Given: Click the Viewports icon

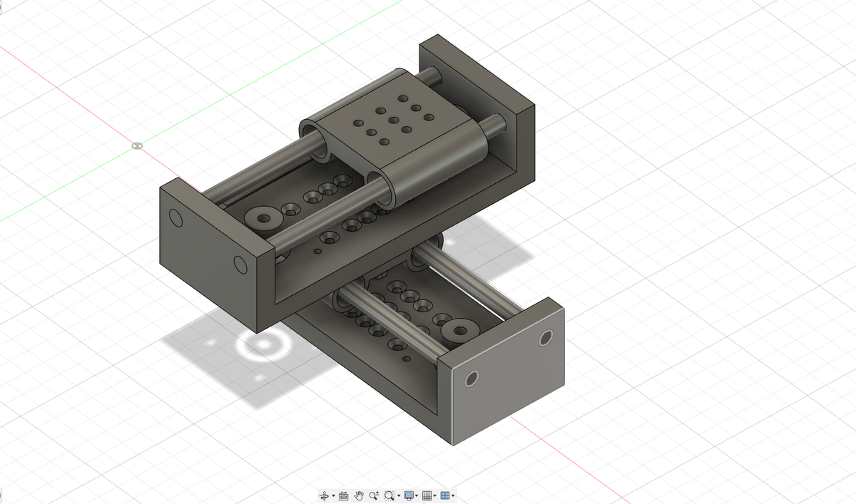Looking at the screenshot, I should click(444, 495).
